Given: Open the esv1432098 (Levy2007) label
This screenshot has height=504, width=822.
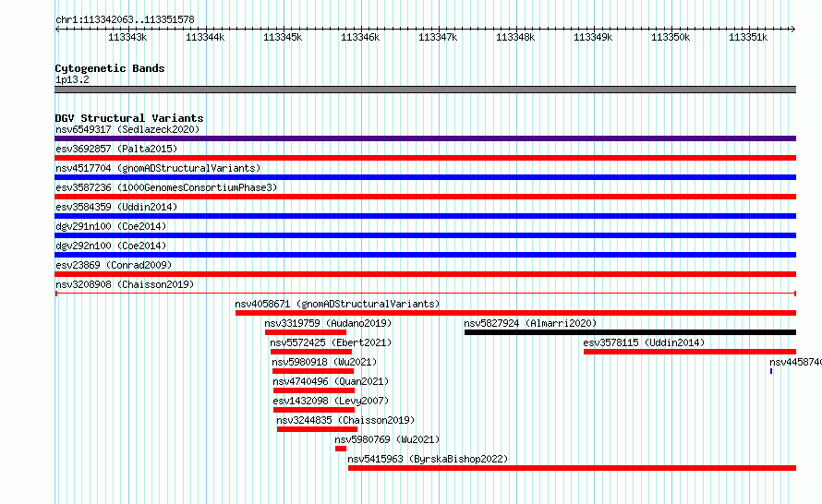Looking at the screenshot, I should click(x=331, y=401).
